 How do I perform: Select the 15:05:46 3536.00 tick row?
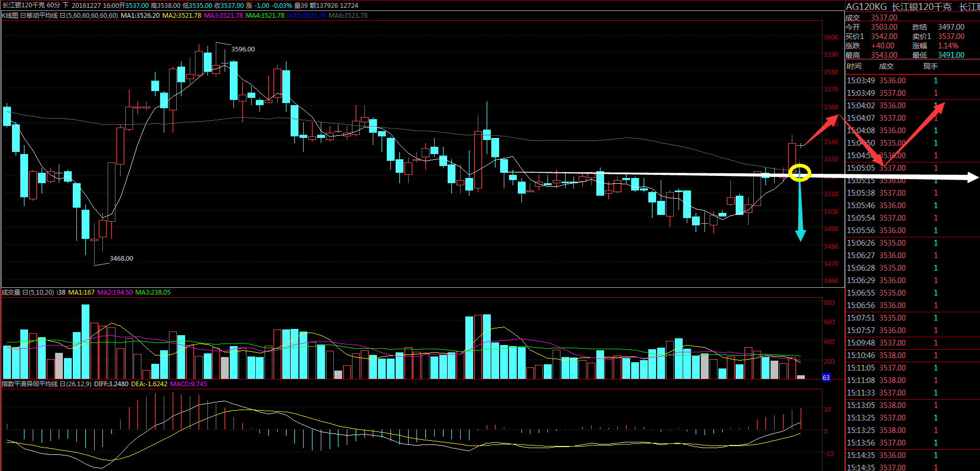point(912,206)
